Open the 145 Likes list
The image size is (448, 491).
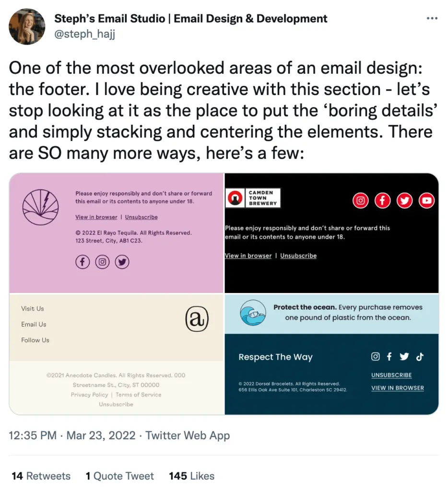coord(191,476)
